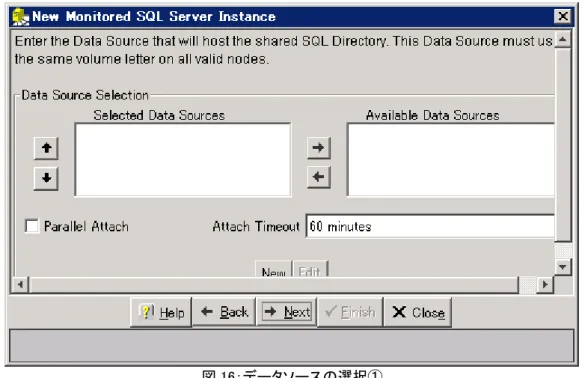Click left-arrow button to move source to Selected

point(318,177)
